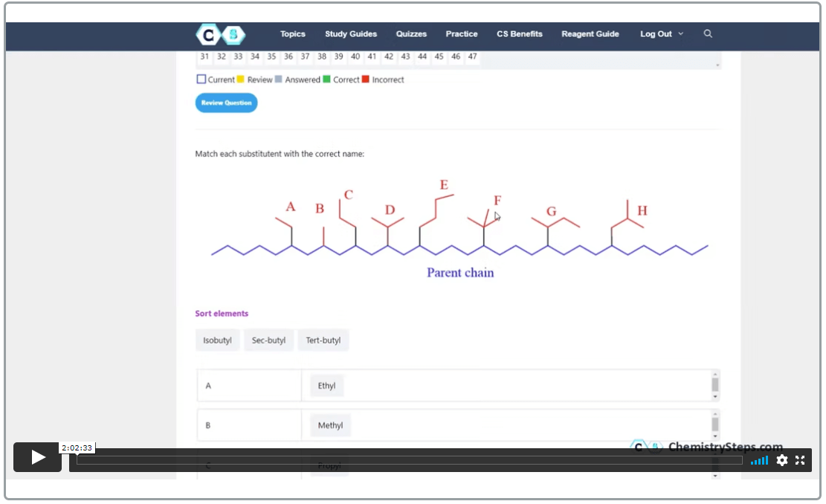Seek on the video progress bar
Screen dimensions: 826x504
pos(409,460)
